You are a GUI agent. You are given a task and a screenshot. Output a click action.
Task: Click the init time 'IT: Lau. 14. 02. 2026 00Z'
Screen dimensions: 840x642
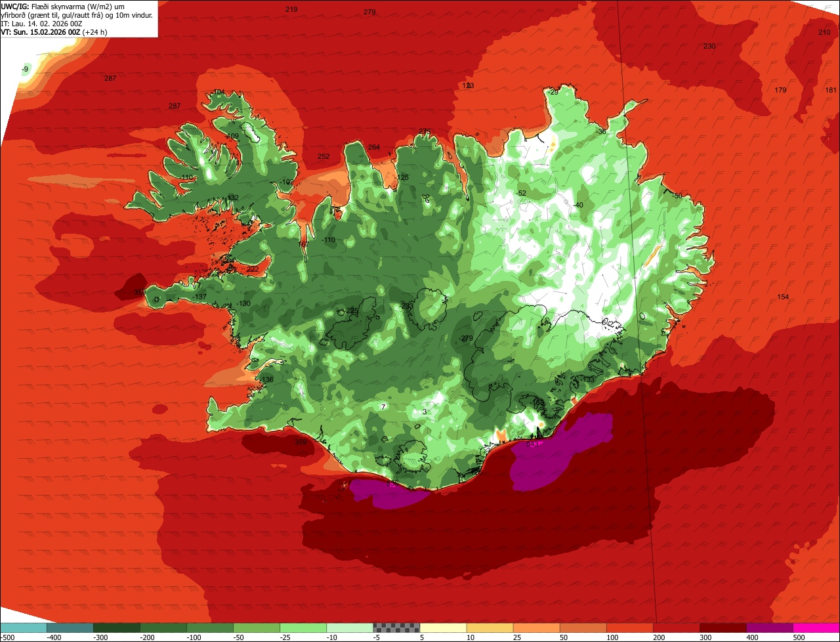point(41,23)
